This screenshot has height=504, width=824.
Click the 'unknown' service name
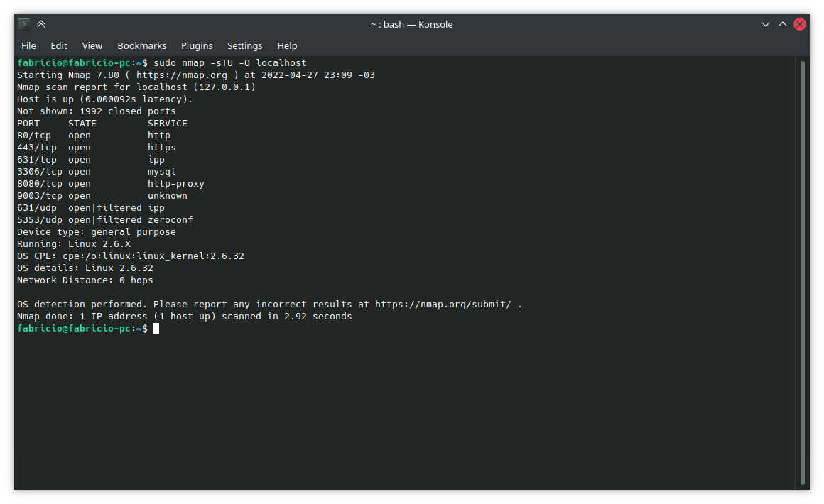[168, 196]
